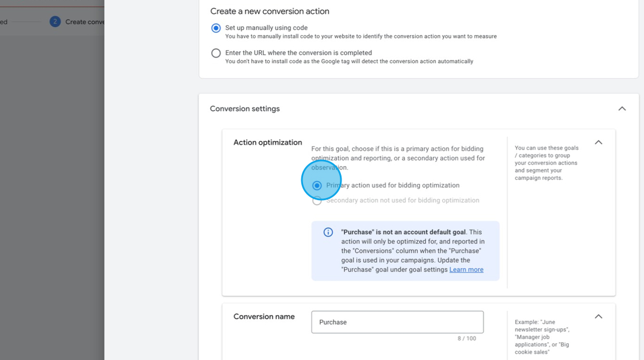Click the "8 / 100" character counter

466,339
